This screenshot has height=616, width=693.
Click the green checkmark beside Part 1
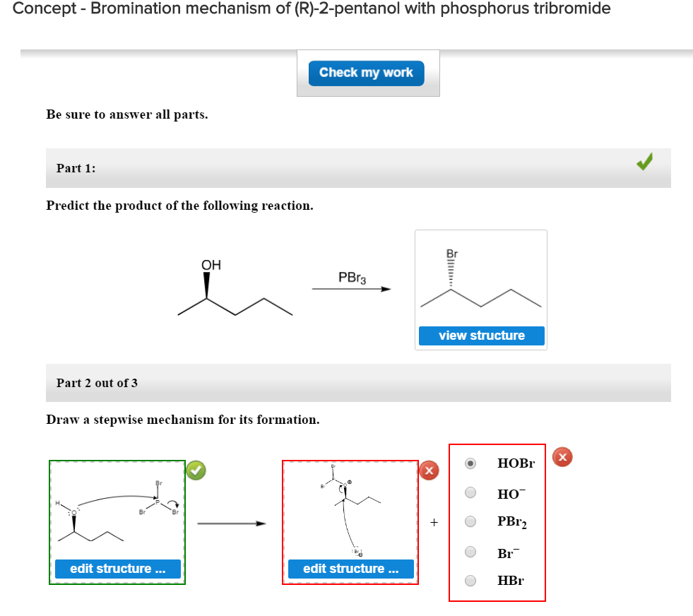[x=644, y=163]
